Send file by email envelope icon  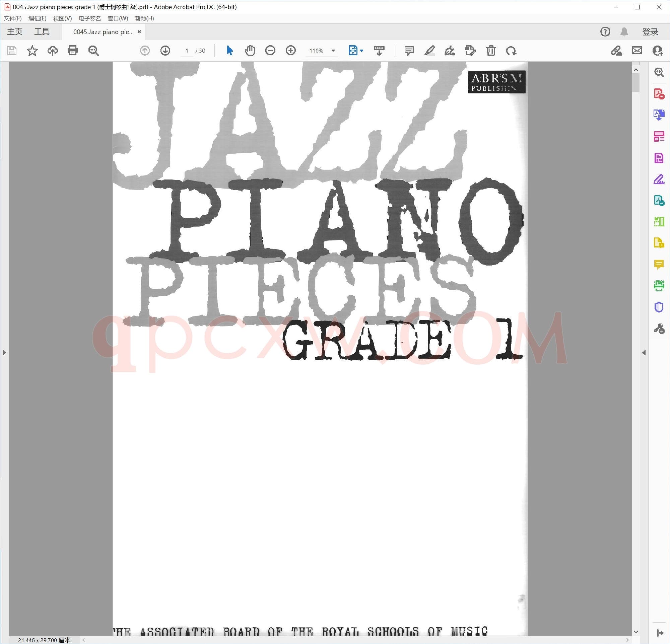point(637,51)
